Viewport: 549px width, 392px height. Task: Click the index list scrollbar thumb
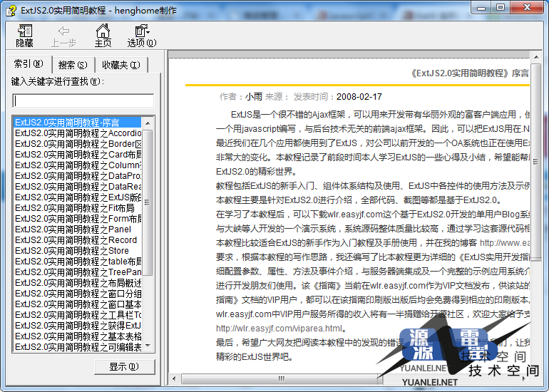148,202
